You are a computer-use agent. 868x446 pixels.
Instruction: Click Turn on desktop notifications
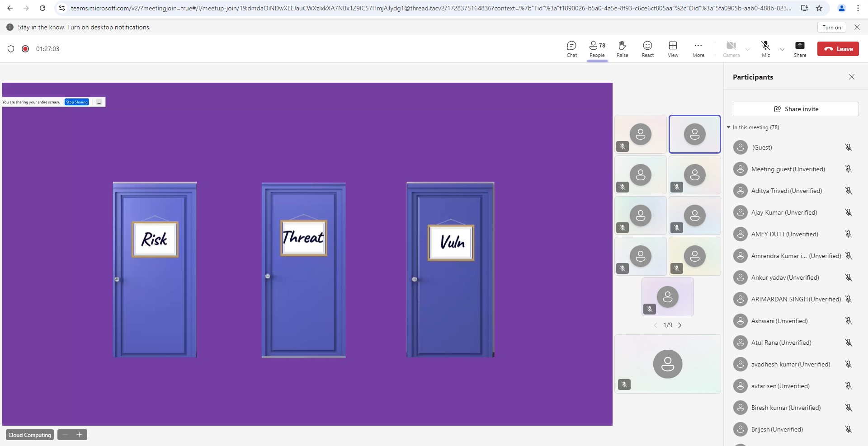831,27
